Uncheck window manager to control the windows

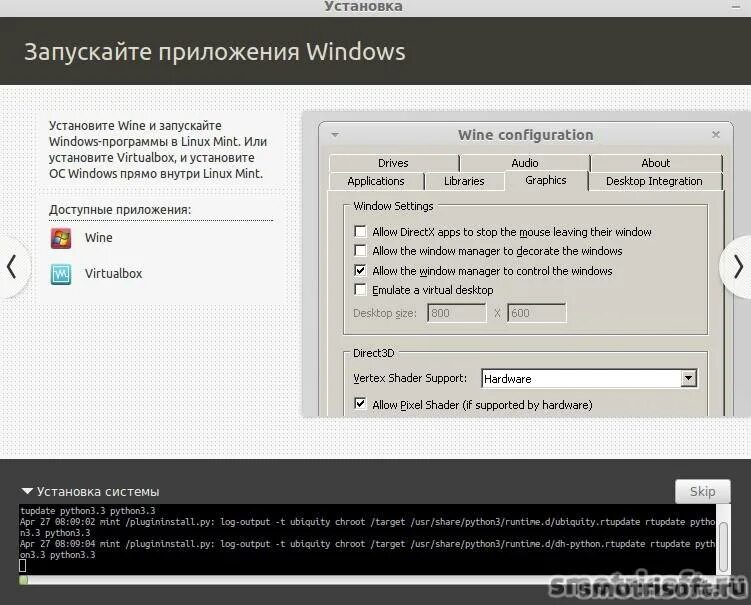[360, 270]
